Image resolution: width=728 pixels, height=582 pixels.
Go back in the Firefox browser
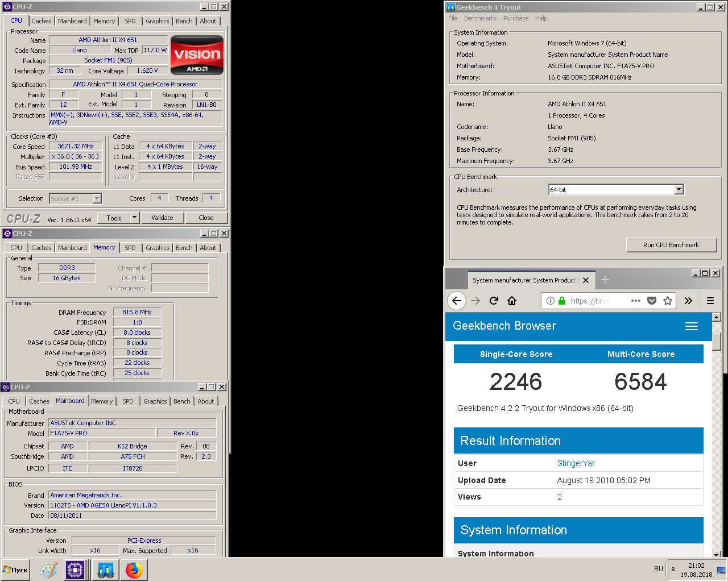[x=457, y=301]
